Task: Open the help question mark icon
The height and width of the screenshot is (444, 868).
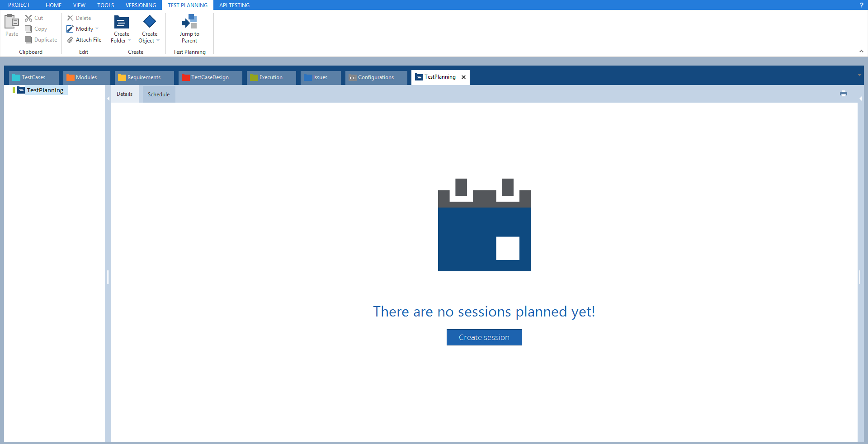Action: [861, 5]
